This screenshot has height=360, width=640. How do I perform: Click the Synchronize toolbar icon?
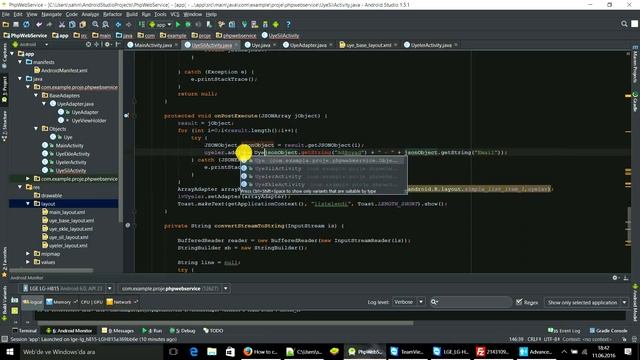pos(26,24)
